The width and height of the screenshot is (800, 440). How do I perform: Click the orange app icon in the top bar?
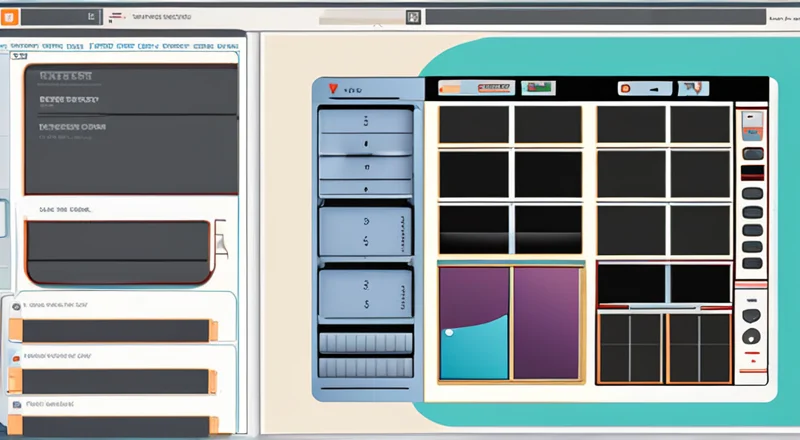9,17
